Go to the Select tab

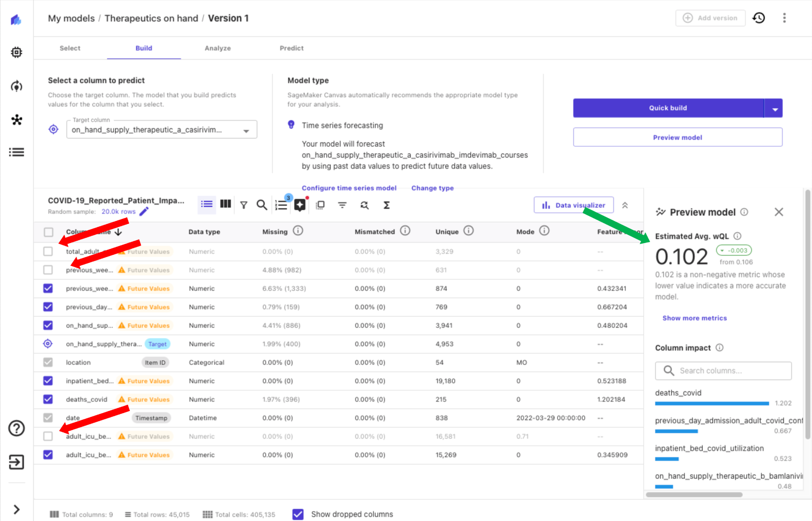(x=70, y=48)
